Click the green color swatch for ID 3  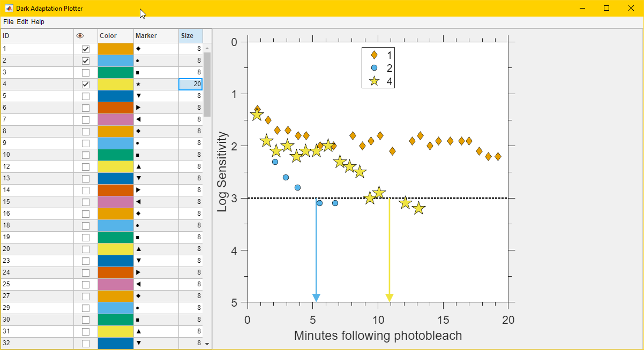click(116, 72)
